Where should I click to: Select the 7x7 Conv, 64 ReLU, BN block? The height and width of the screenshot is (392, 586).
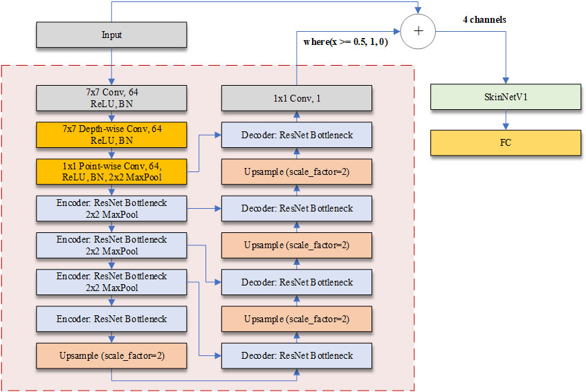point(111,99)
